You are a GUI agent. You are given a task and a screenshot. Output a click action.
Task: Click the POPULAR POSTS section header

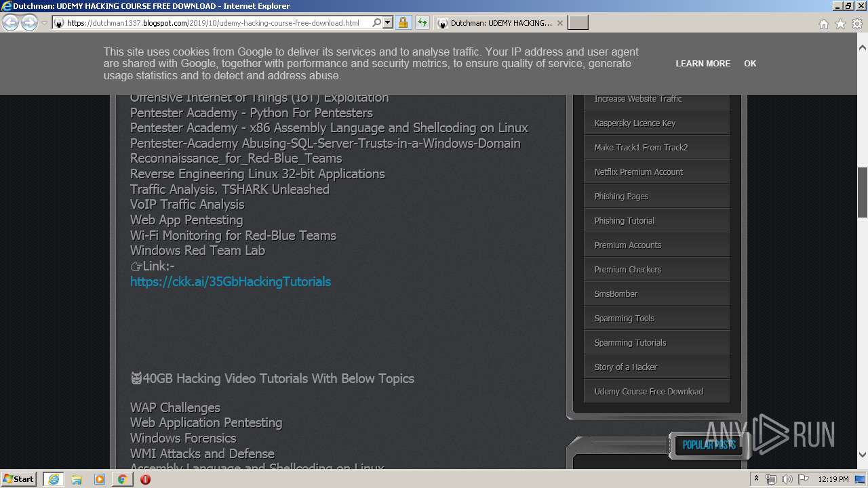click(x=709, y=445)
